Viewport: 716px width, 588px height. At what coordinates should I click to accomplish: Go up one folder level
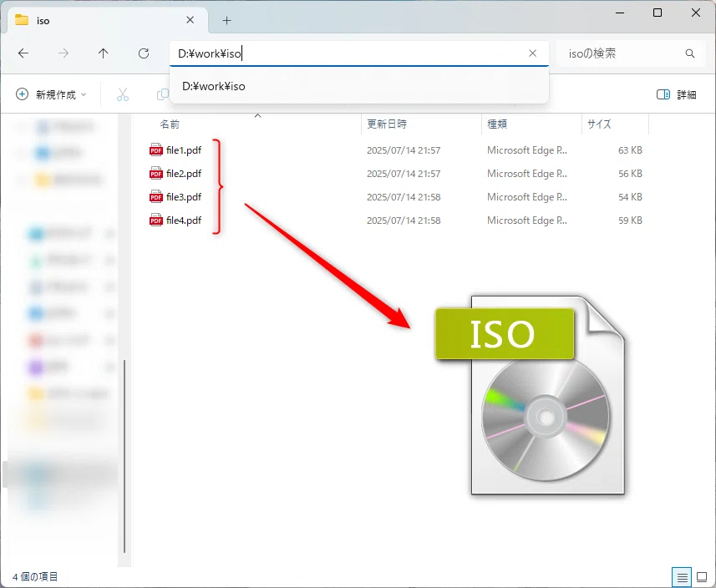(104, 53)
